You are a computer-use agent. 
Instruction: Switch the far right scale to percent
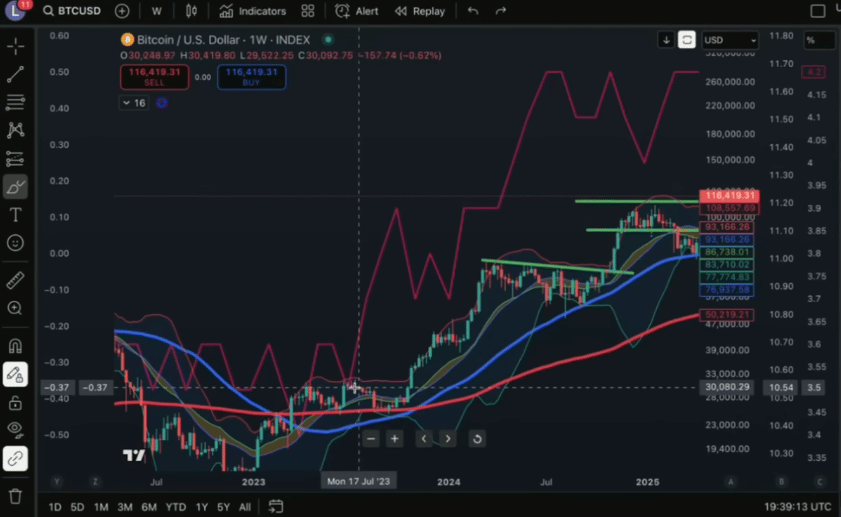pos(818,40)
